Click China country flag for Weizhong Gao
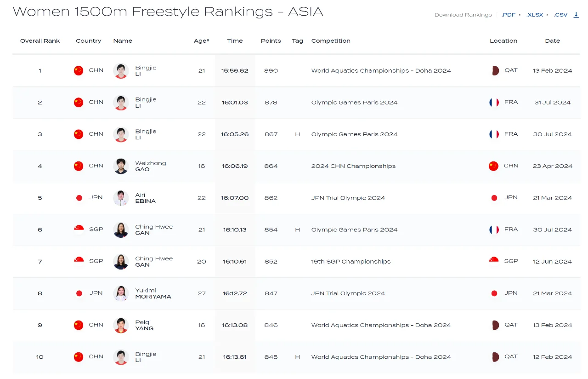Image resolution: width=588 pixels, height=379 pixels. tap(79, 166)
